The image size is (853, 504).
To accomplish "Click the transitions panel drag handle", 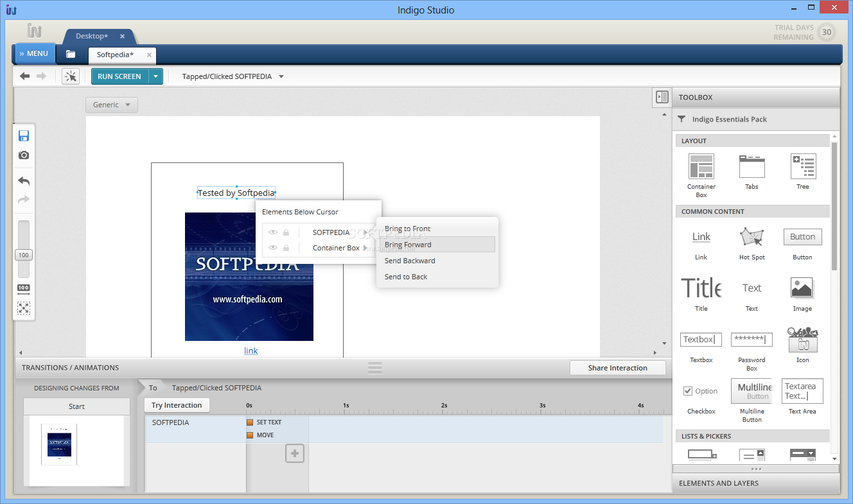I will coord(375,368).
